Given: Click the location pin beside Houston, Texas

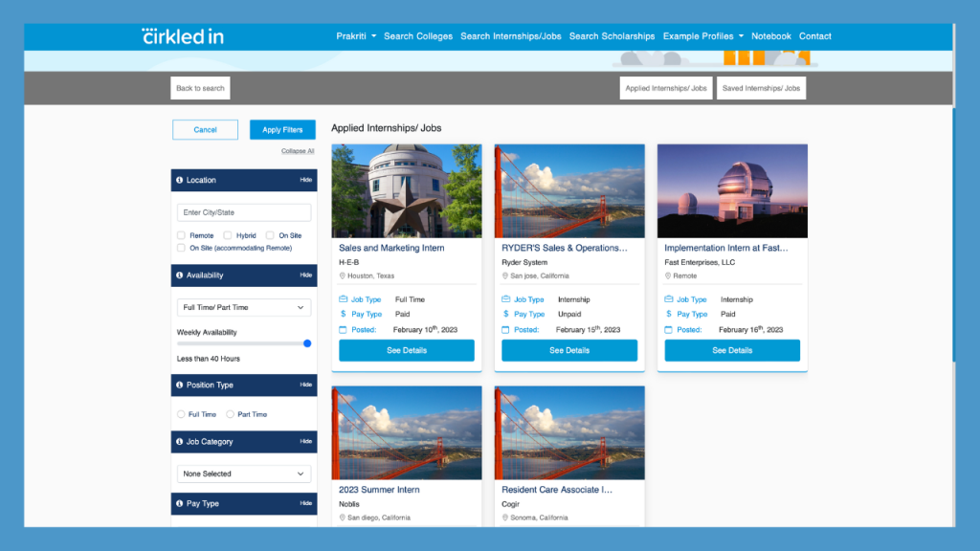Looking at the screenshot, I should [342, 275].
